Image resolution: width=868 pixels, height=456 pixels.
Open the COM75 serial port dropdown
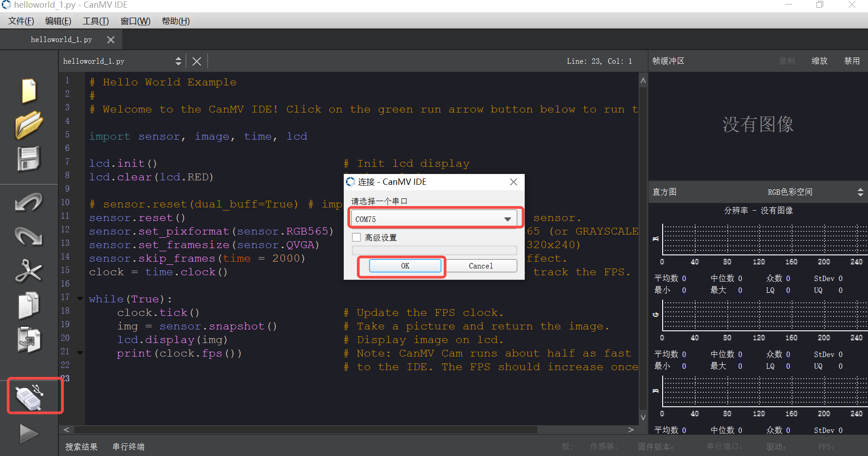(x=434, y=219)
